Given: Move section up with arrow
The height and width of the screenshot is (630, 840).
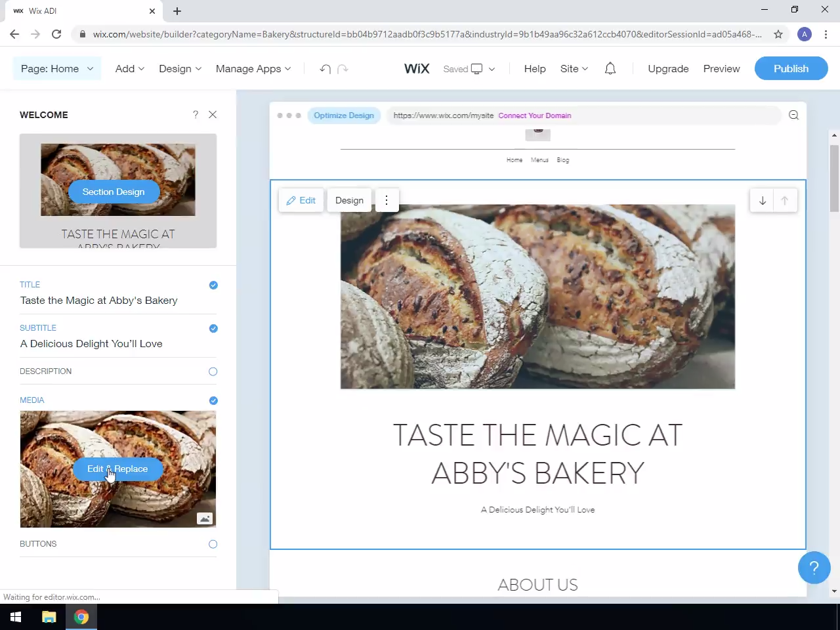Looking at the screenshot, I should [784, 201].
